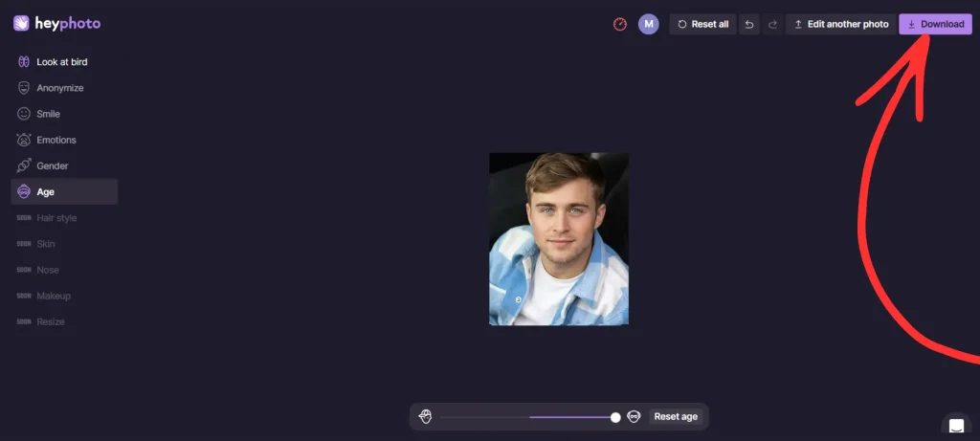The image size is (980, 441).
Task: Select the Age tool in sidebar
Action: point(64,191)
